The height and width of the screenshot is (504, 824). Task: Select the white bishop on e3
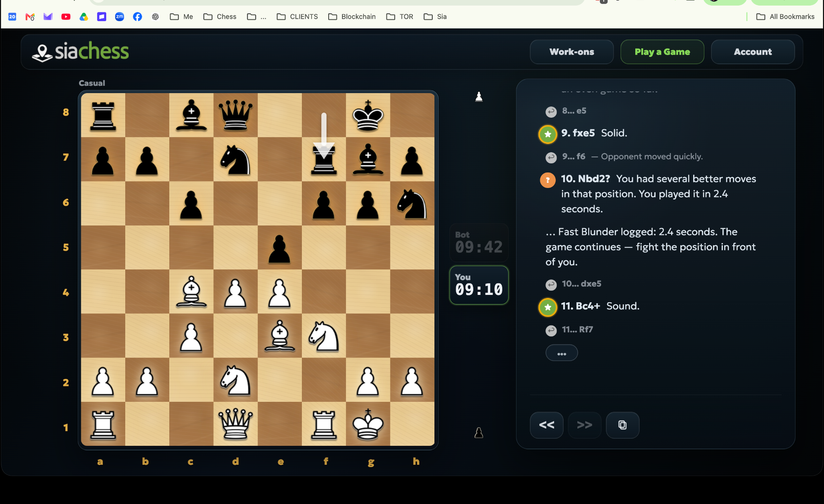coord(280,336)
